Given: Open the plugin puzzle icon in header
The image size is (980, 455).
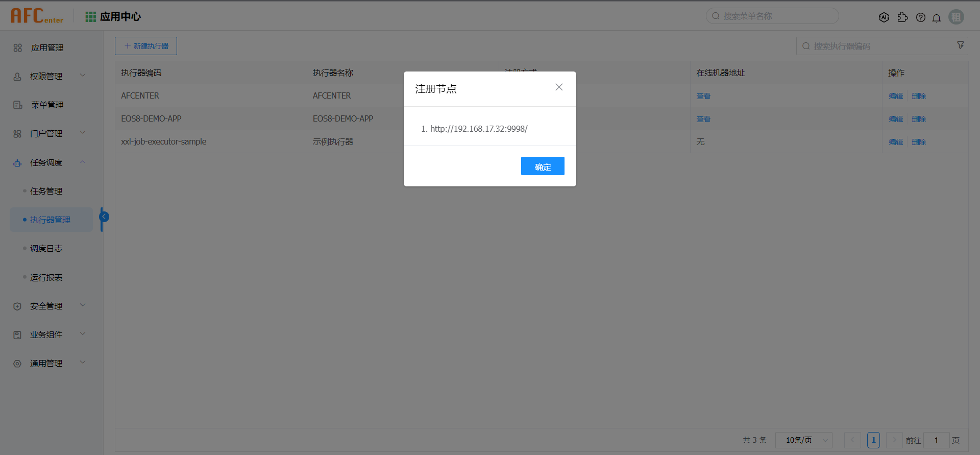Looking at the screenshot, I should 902,17.
